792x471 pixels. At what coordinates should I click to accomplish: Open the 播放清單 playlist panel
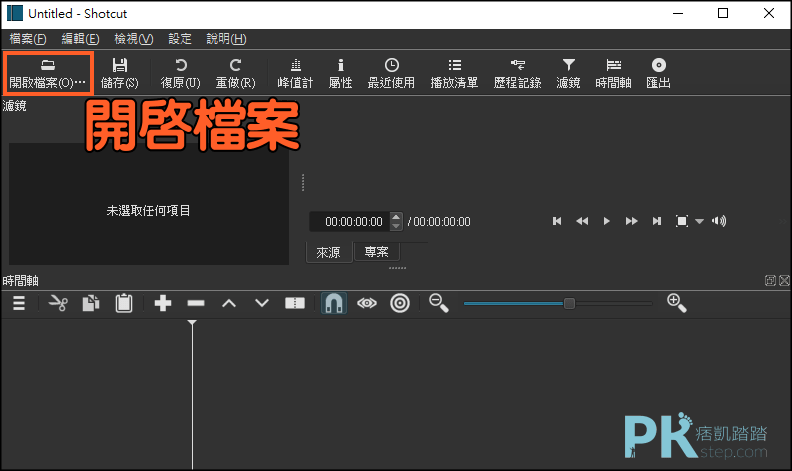coord(455,73)
